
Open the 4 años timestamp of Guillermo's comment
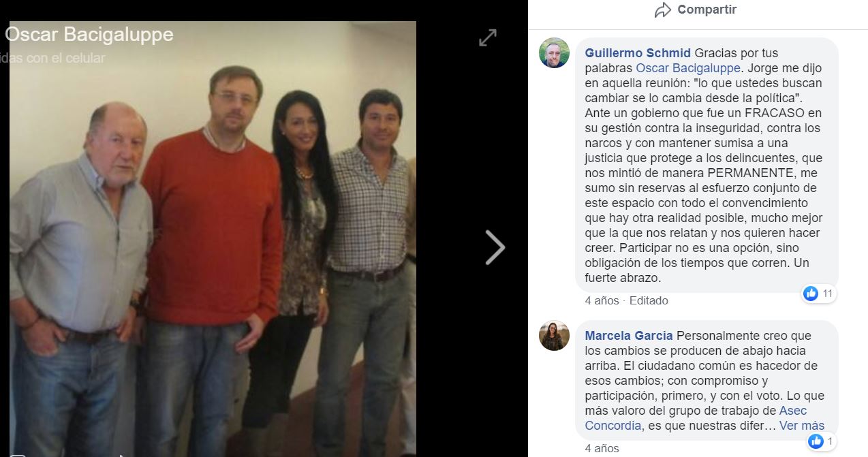[x=602, y=300]
